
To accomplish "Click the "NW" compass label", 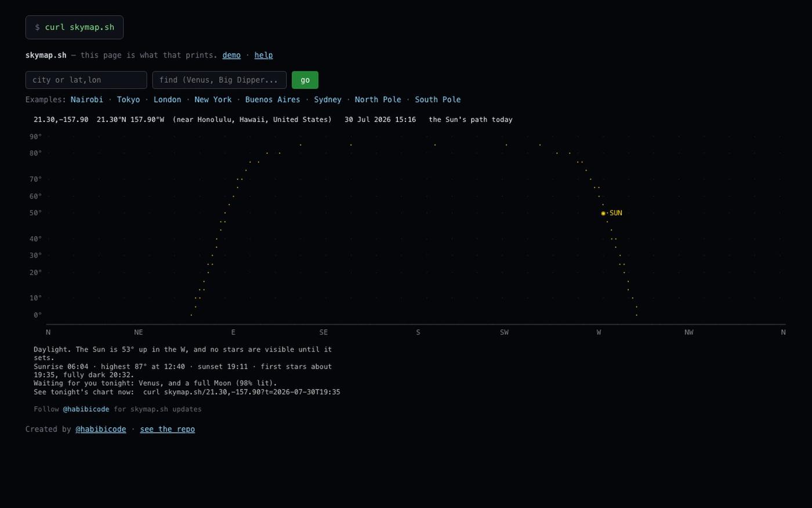I will pos(688,332).
